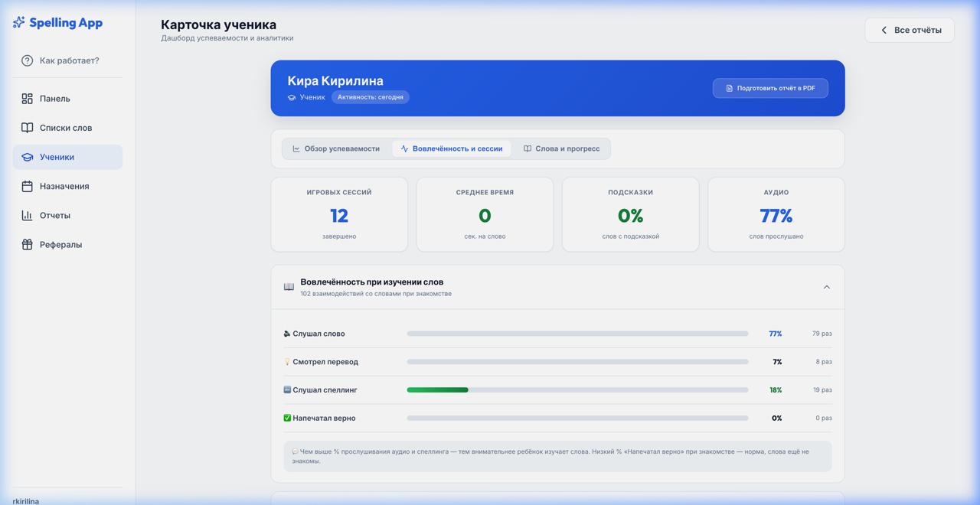980x505 pixels.
Task: Click the Spelling App logo star icon
Action: (x=19, y=22)
